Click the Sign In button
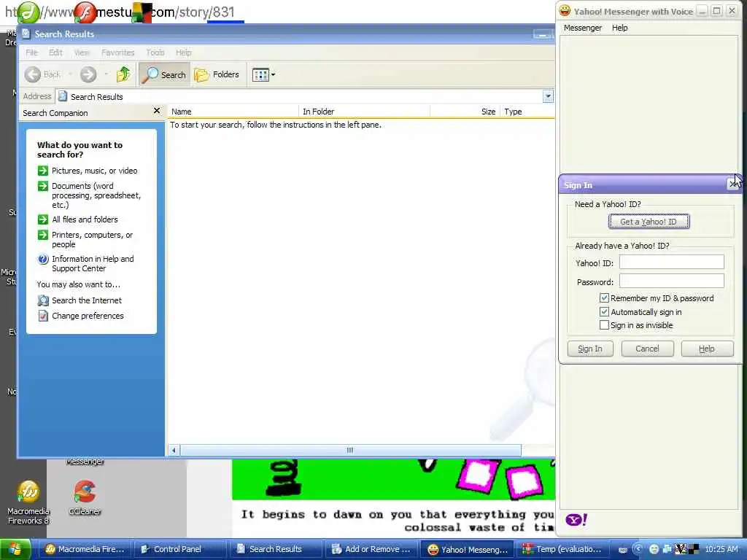This screenshot has height=560, width=747. 590,349
